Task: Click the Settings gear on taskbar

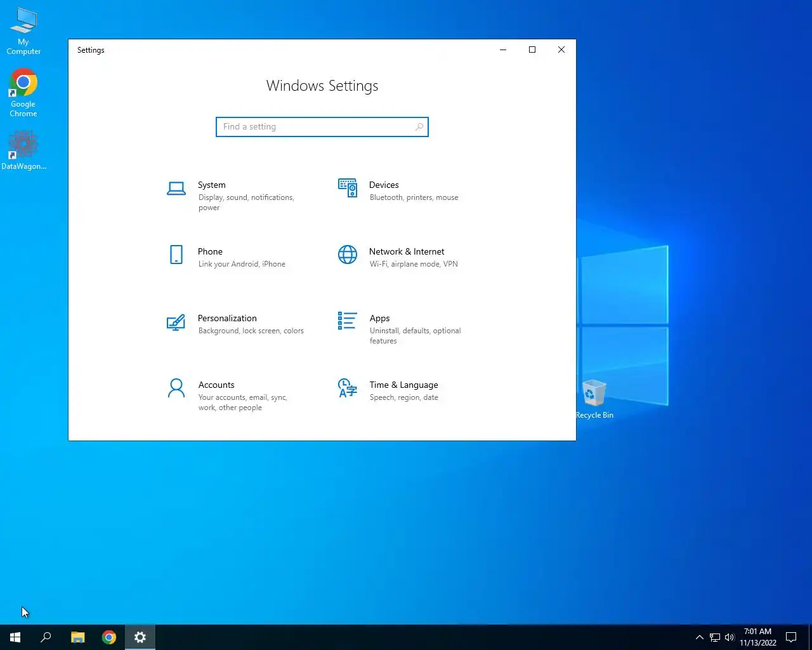Action: 140,637
